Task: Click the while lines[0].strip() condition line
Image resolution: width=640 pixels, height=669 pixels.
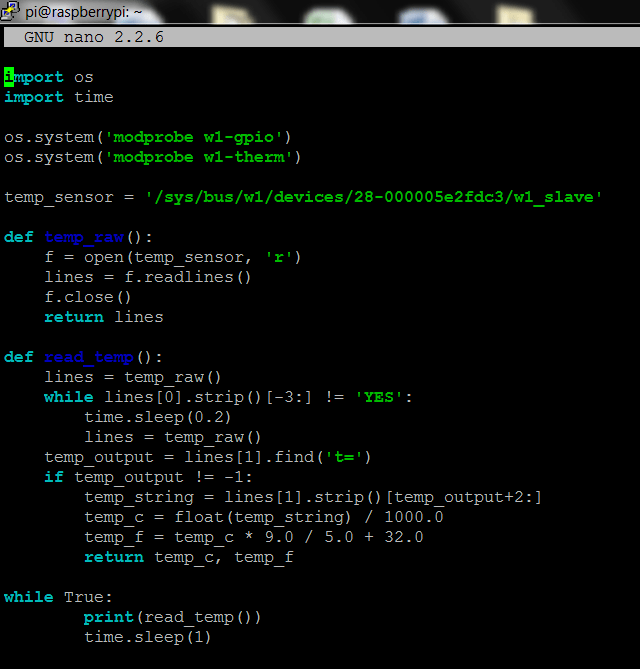Action: 228,397
